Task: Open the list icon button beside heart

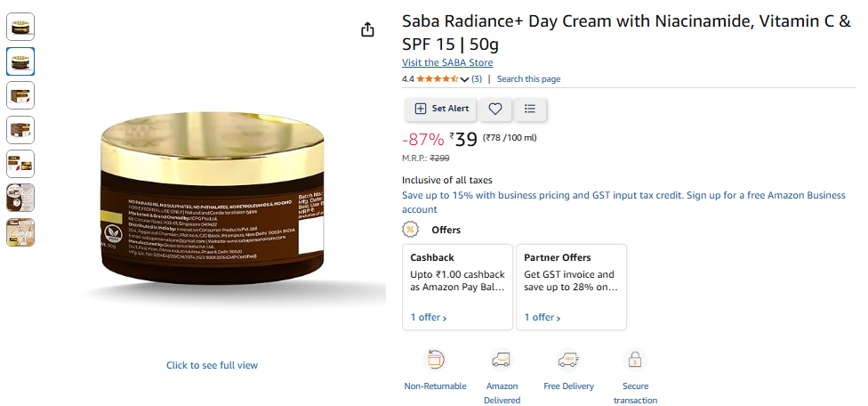Action: [x=530, y=110]
